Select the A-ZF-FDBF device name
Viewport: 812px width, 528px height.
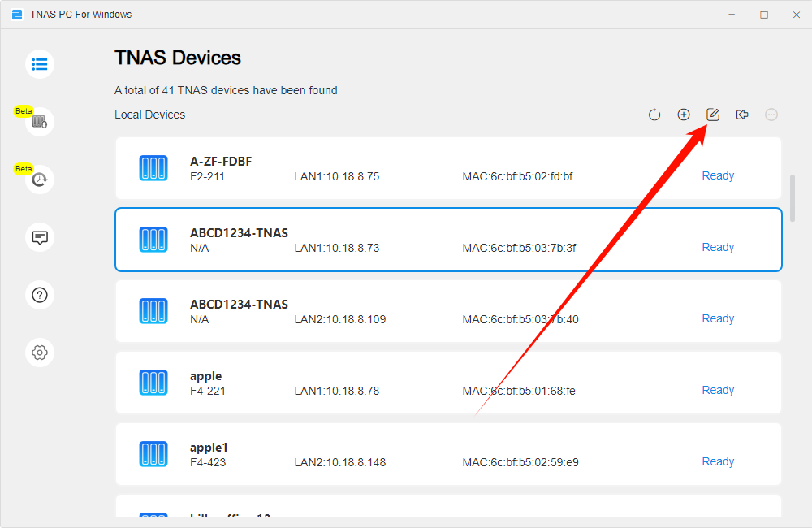pos(221,161)
